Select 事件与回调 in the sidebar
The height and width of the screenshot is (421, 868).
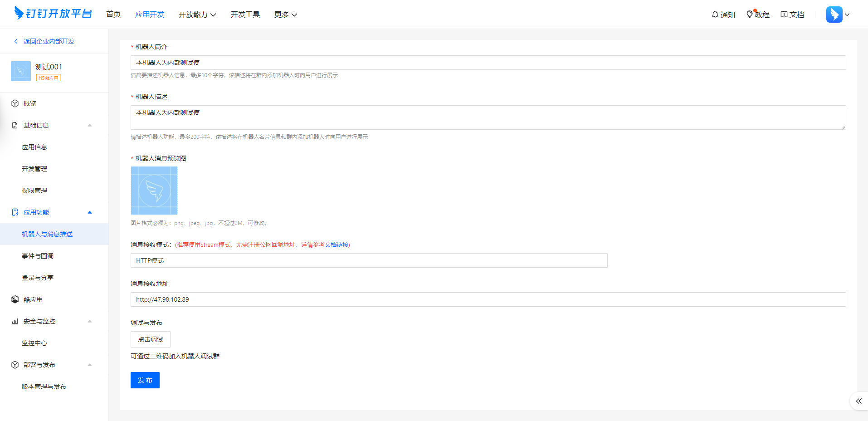(x=38, y=256)
